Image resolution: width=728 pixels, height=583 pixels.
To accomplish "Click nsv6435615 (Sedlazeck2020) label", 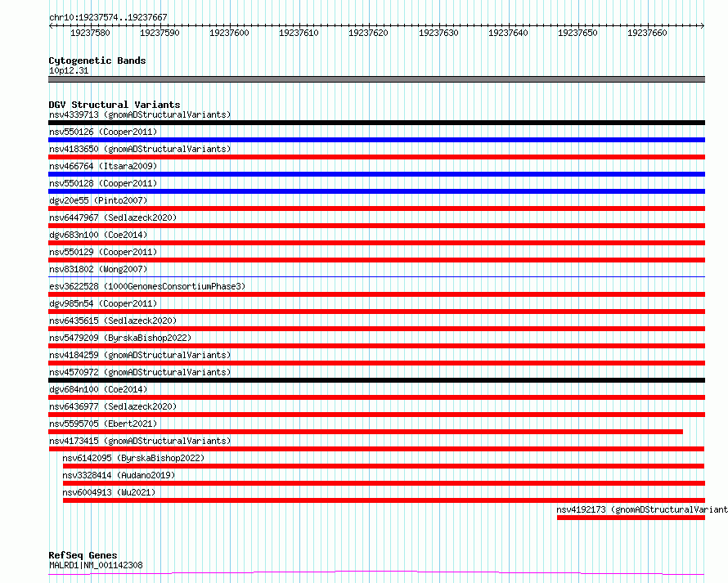I will (113, 321).
